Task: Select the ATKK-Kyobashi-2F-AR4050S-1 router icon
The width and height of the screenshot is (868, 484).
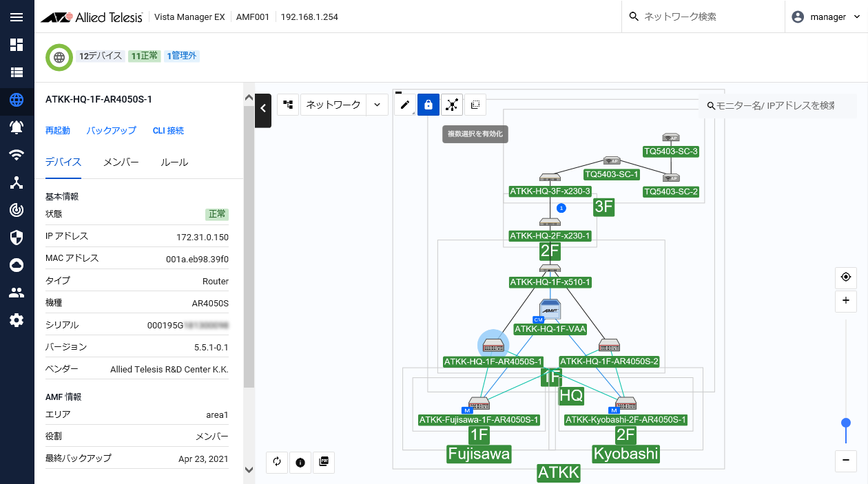Action: 626,403
